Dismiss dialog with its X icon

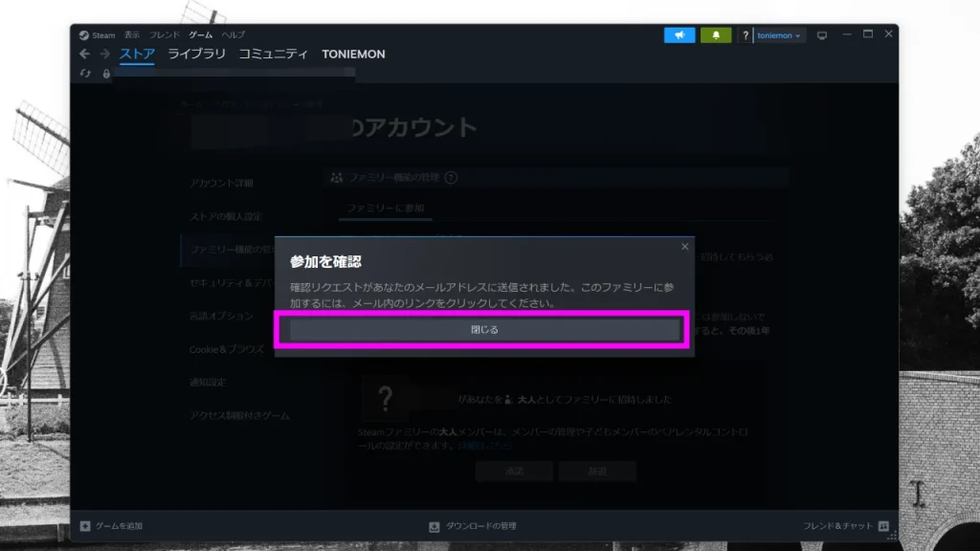click(x=685, y=247)
